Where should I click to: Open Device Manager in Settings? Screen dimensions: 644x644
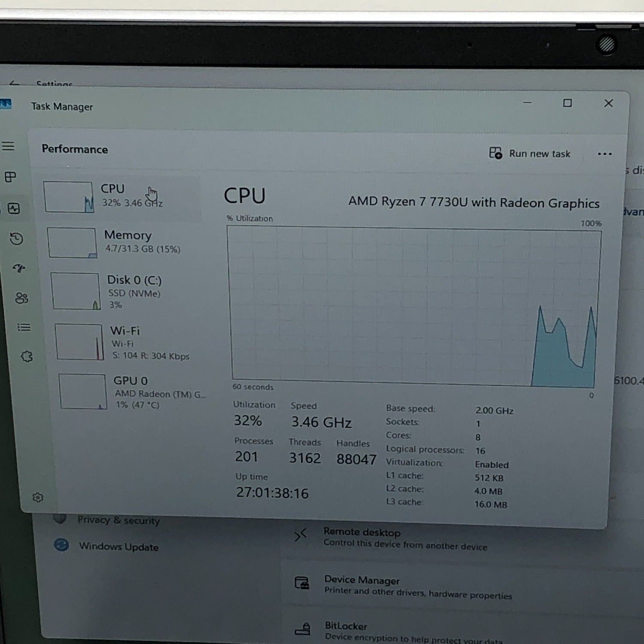click(x=361, y=580)
